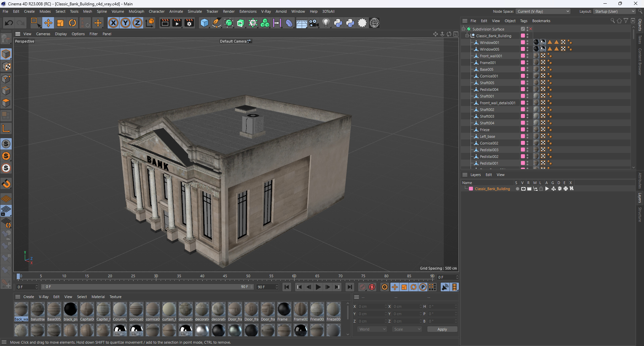This screenshot has width=644, height=346.
Task: Open the Layers manager View menu
Action: tap(500, 175)
